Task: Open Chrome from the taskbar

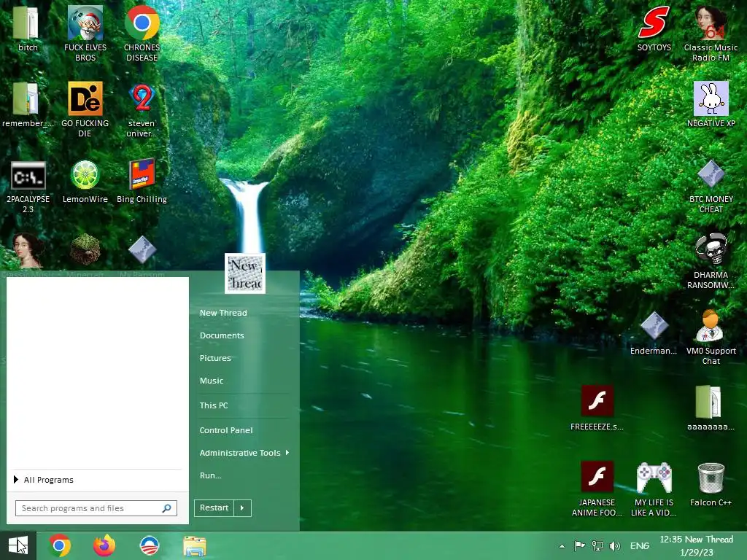Action: tap(60, 545)
